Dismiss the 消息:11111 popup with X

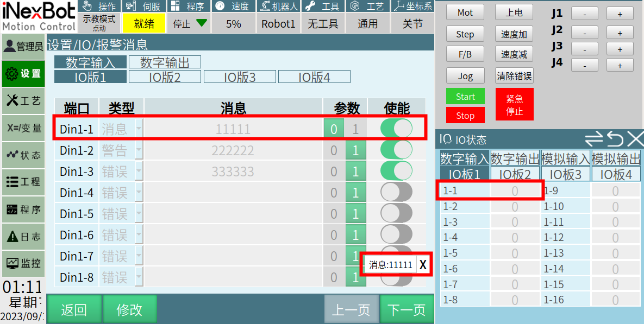(x=423, y=265)
